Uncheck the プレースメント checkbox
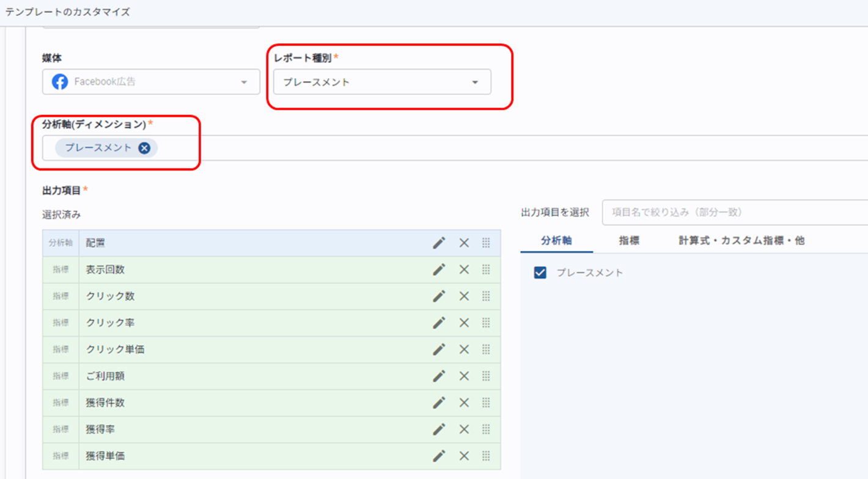 pyautogui.click(x=540, y=272)
